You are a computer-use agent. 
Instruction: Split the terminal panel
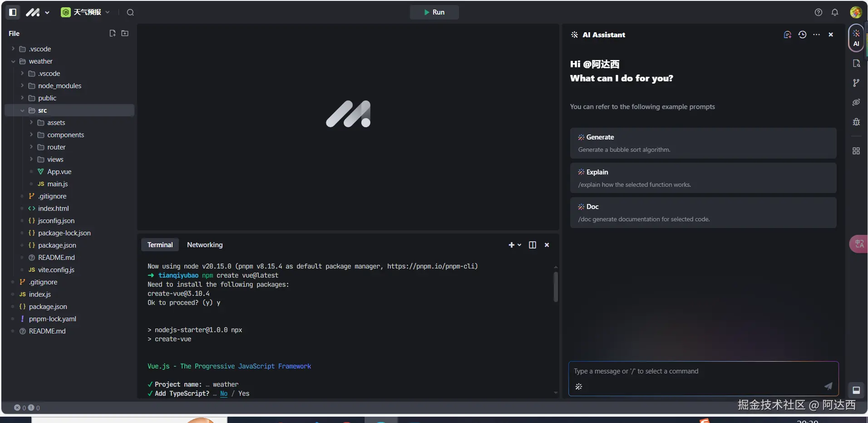[533, 245]
